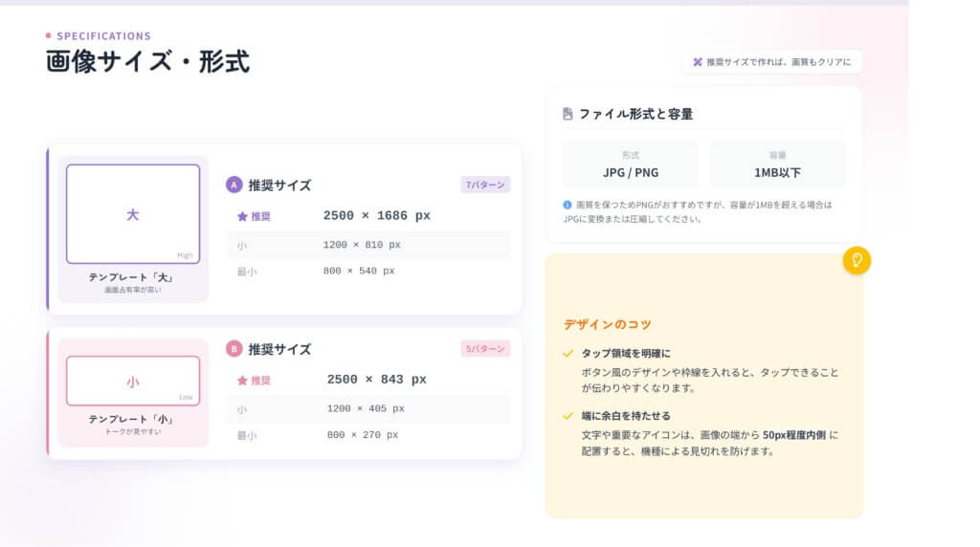This screenshot has height=547, width=980.
Task: Click the pink circled B badge
Action: [234, 348]
